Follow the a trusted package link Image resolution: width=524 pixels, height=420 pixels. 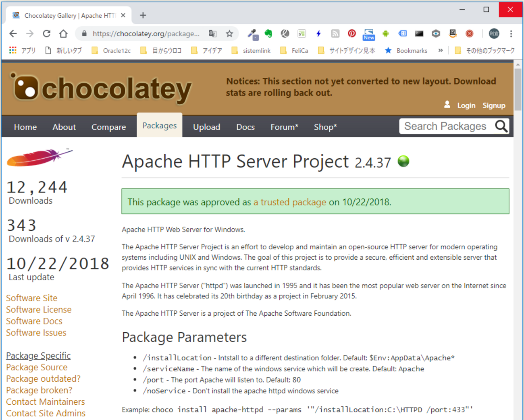290,202
